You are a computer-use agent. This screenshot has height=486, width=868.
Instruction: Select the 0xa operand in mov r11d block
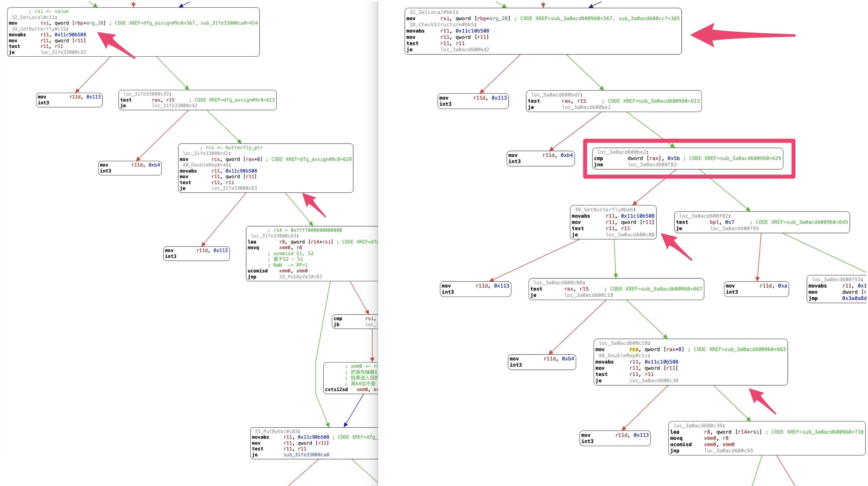point(782,286)
